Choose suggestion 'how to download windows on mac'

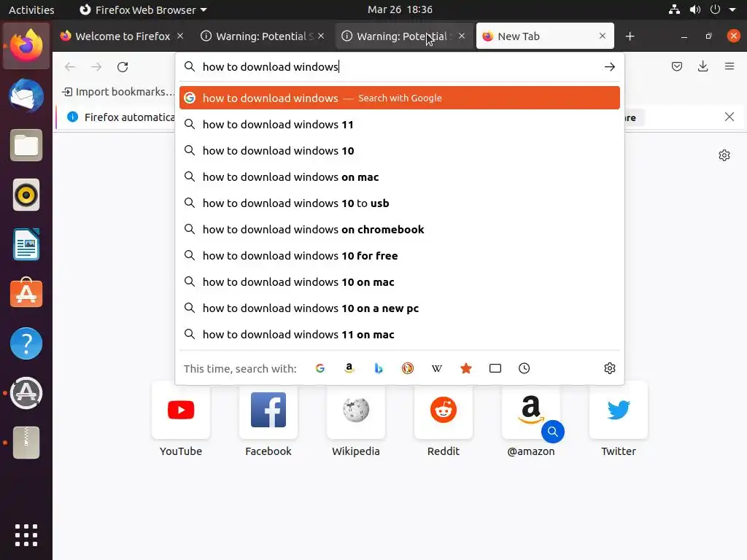click(400, 176)
